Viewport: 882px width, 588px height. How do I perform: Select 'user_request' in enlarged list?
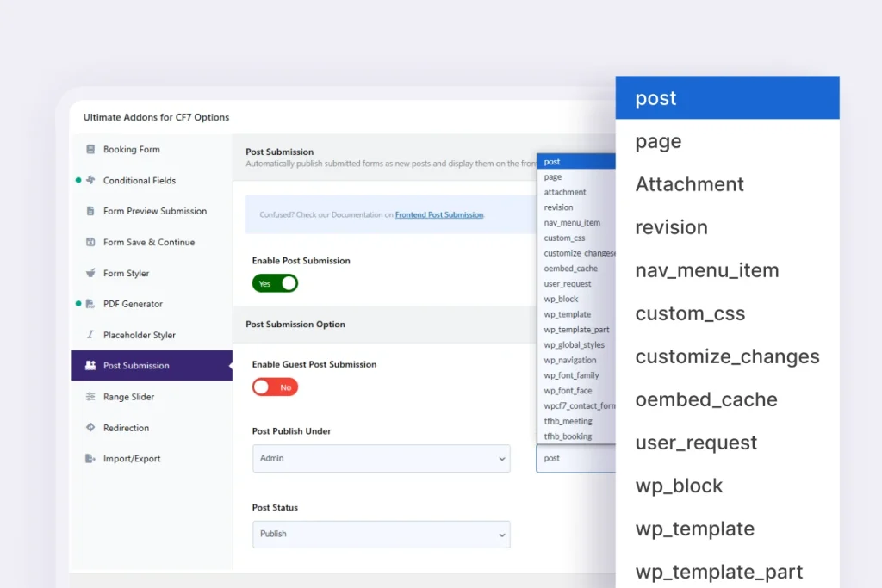tap(727, 443)
